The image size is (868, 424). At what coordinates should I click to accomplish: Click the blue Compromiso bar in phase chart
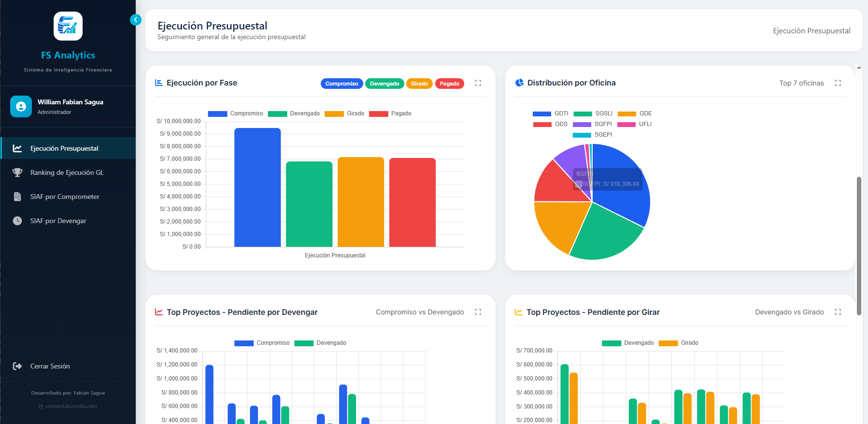257,187
